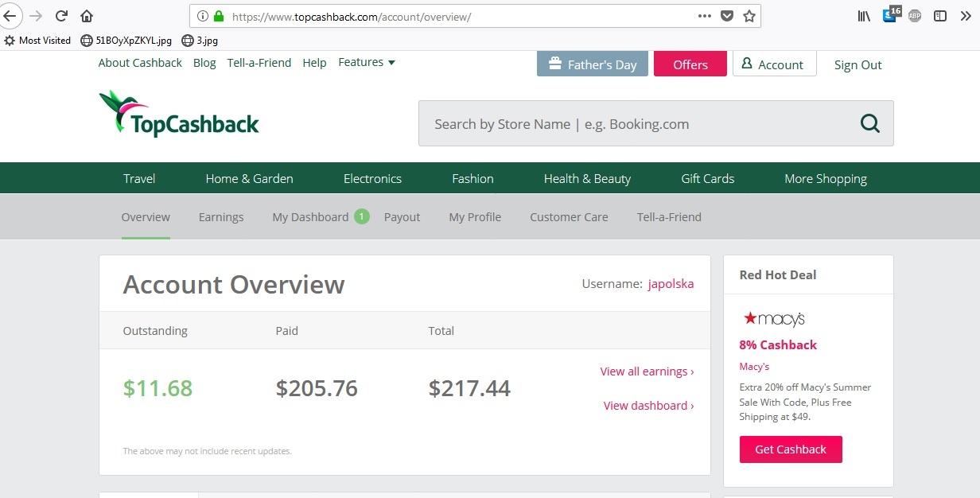980x498 pixels.
Task: Open the Fashion category menu
Action: point(472,178)
